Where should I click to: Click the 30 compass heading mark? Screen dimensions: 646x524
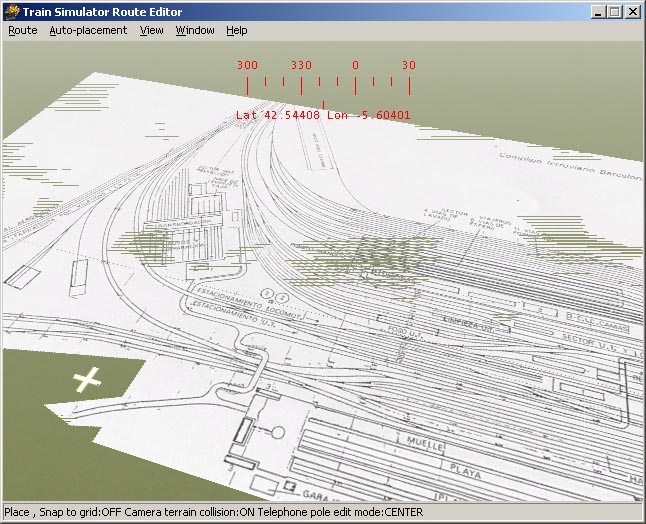pyautogui.click(x=409, y=65)
